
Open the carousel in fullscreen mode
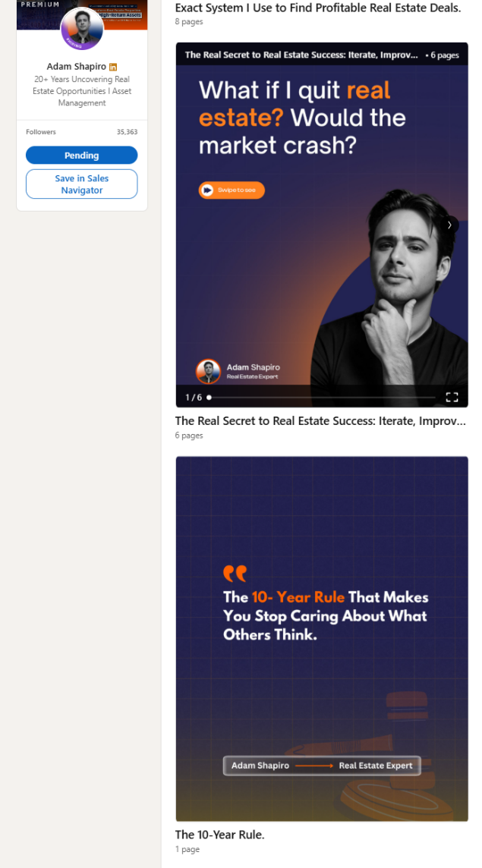coord(452,397)
